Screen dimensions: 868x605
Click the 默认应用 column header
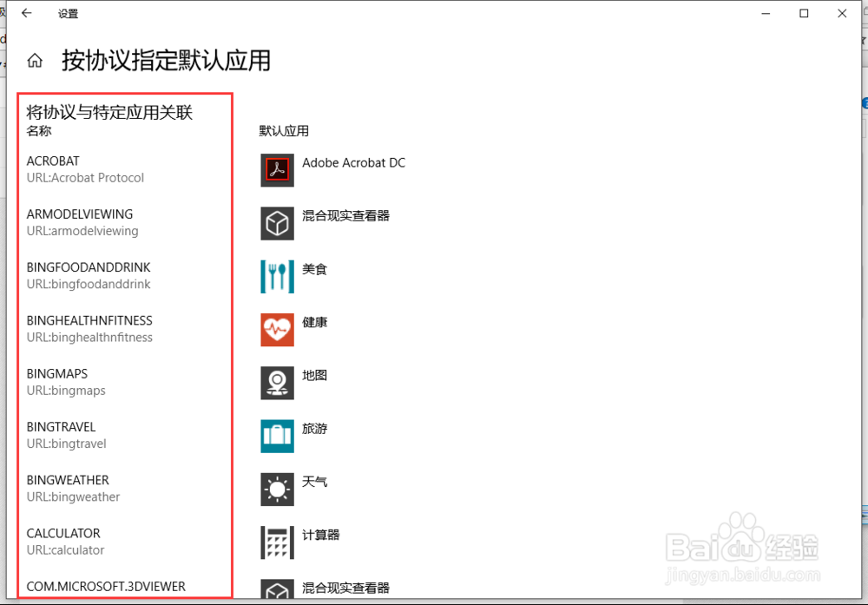(x=284, y=131)
